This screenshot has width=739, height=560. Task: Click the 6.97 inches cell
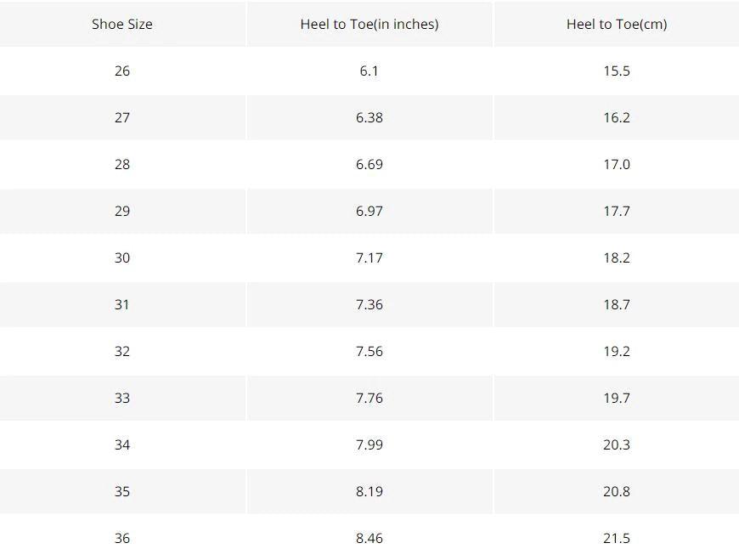point(369,211)
